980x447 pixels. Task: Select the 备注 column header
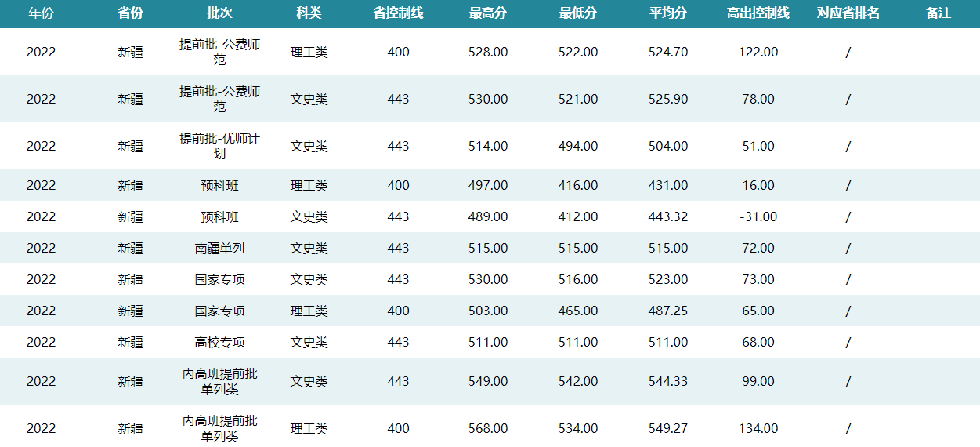coord(938,13)
